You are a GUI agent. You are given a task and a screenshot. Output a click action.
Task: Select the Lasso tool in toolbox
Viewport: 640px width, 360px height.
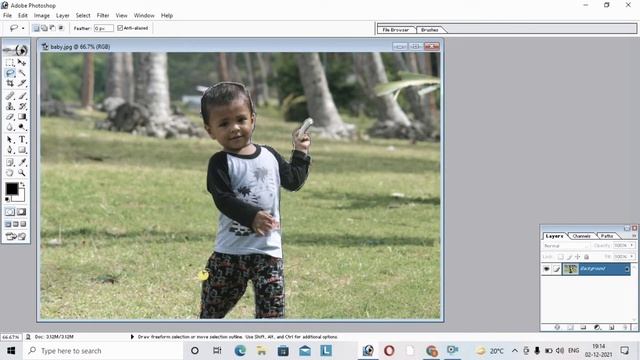[10, 73]
